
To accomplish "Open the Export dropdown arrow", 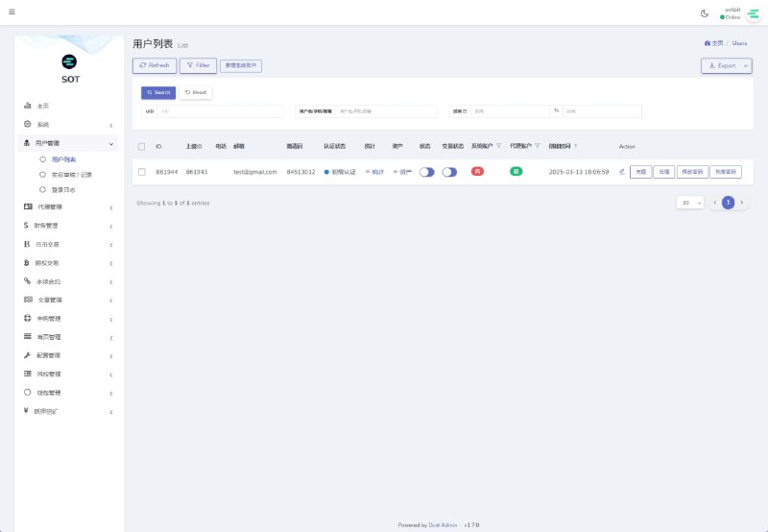I will point(746,65).
